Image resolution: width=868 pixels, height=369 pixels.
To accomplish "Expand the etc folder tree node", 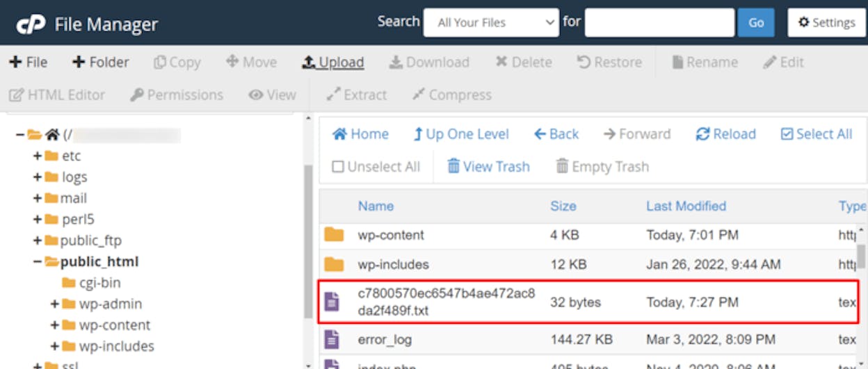I will click(37, 156).
